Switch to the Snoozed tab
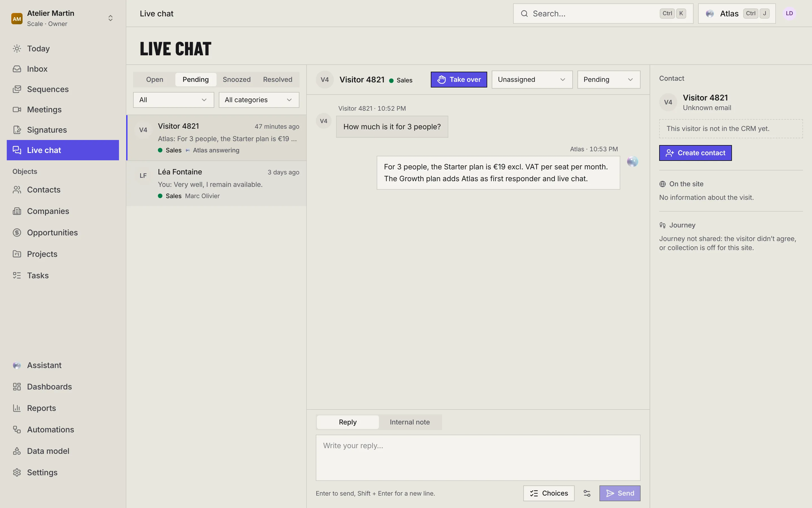Screen dimensions: 812x508 237,80
